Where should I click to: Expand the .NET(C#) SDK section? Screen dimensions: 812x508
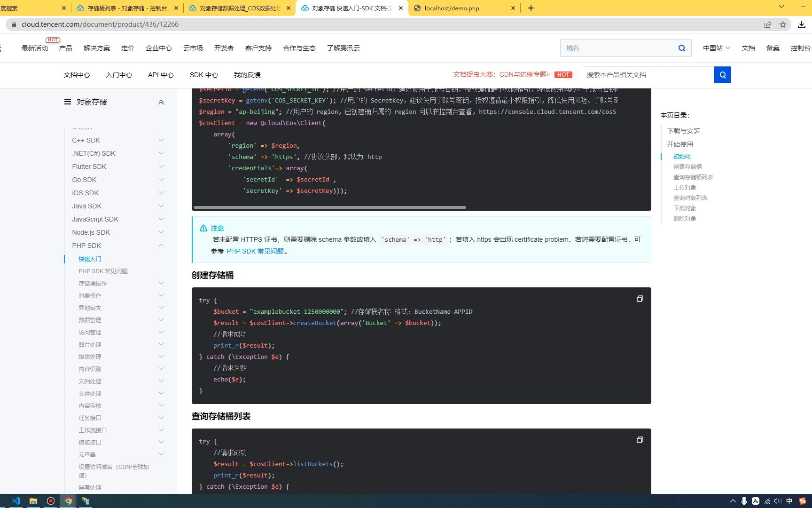(x=161, y=153)
